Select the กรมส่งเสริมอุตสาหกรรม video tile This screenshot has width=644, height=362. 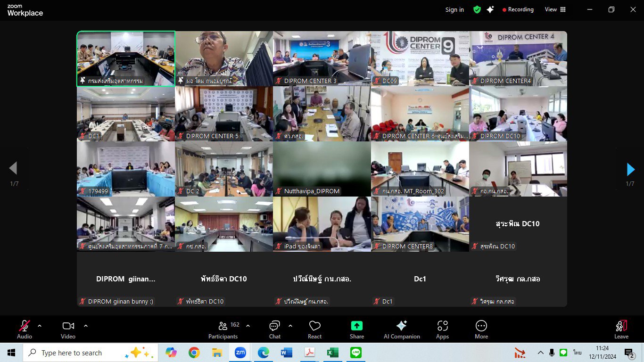(126, 58)
